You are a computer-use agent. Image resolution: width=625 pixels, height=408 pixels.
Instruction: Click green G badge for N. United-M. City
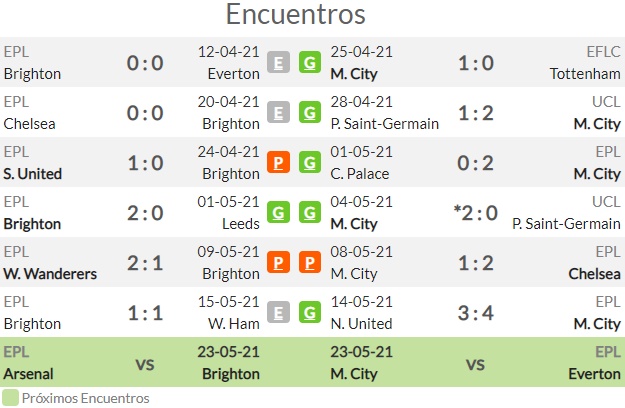point(310,312)
